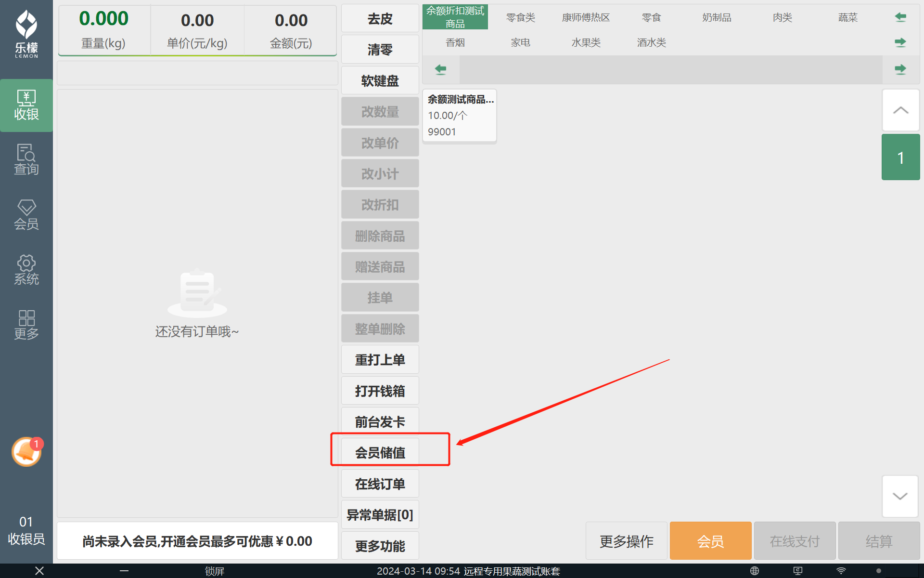
Task: Open the 更多功能 button
Action: [380, 546]
